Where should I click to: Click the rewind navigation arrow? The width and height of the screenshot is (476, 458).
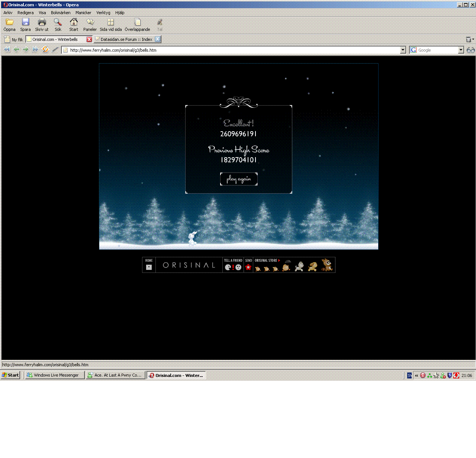(7, 50)
